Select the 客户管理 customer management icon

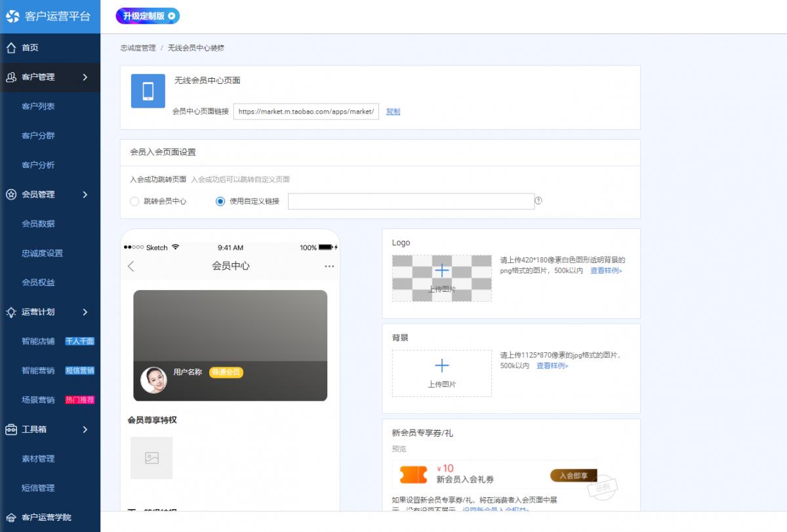tap(10, 77)
